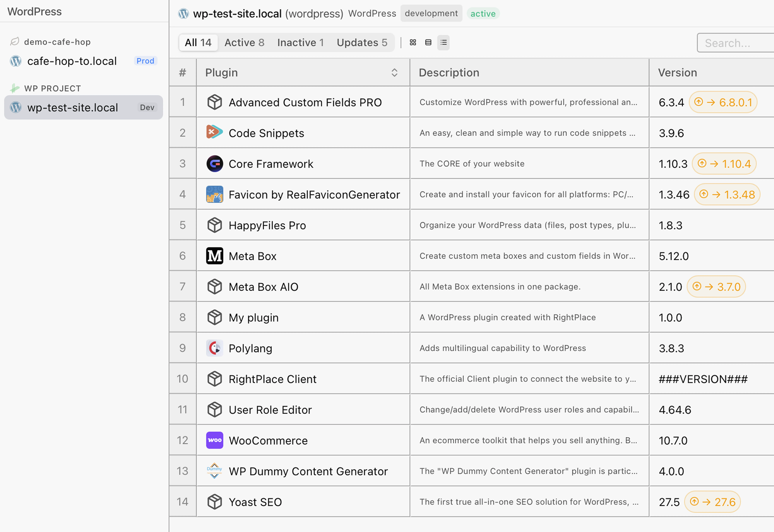The height and width of the screenshot is (532, 774).
Task: Select wp-test-site.local in the sidebar
Action: point(83,107)
